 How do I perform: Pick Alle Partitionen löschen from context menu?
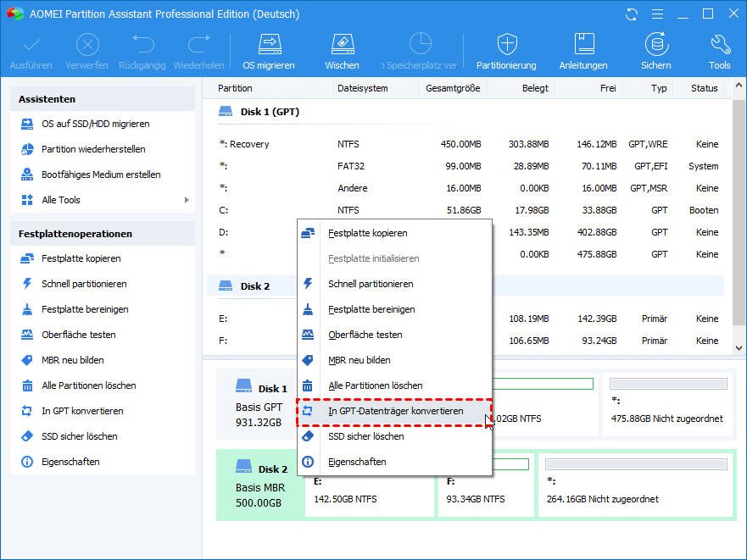[x=375, y=385]
